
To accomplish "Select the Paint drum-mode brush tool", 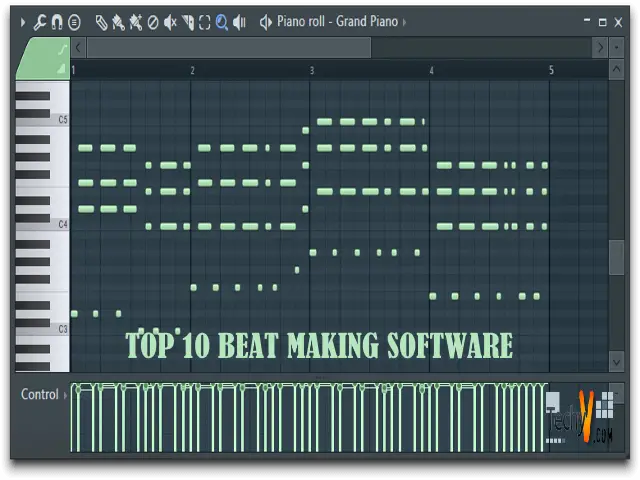I will [136, 22].
